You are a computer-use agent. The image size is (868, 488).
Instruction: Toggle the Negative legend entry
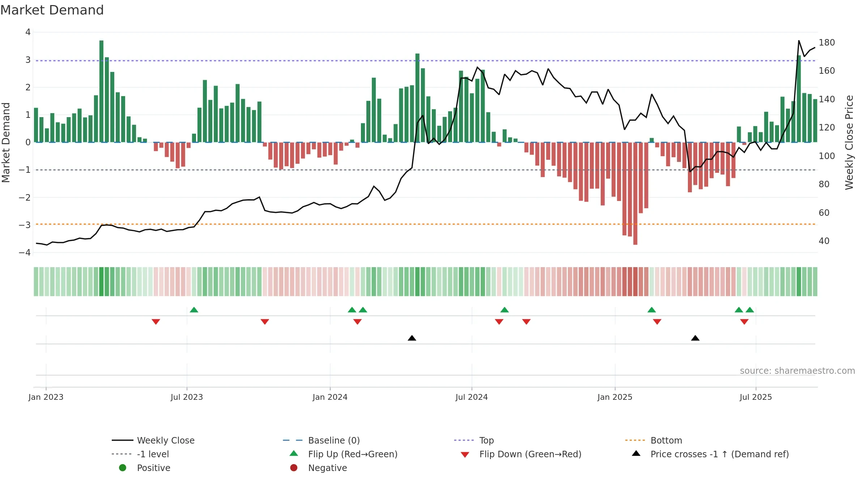[x=319, y=468]
